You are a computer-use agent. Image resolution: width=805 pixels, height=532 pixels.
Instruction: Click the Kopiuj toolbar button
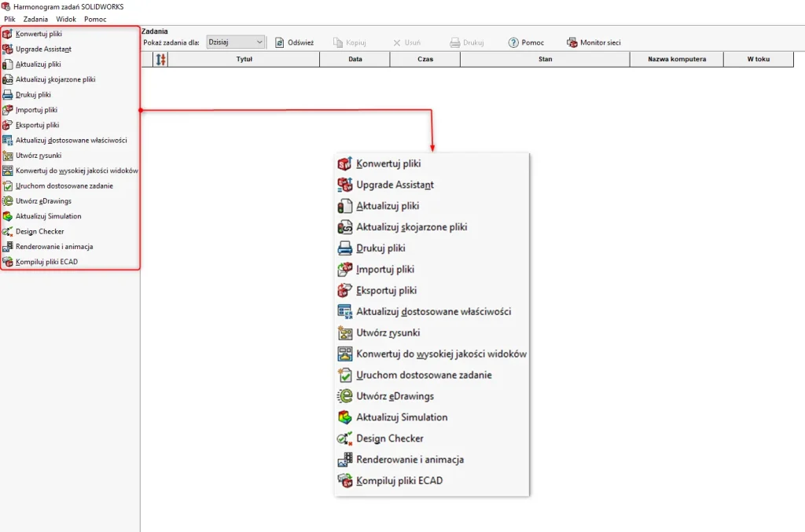[350, 42]
